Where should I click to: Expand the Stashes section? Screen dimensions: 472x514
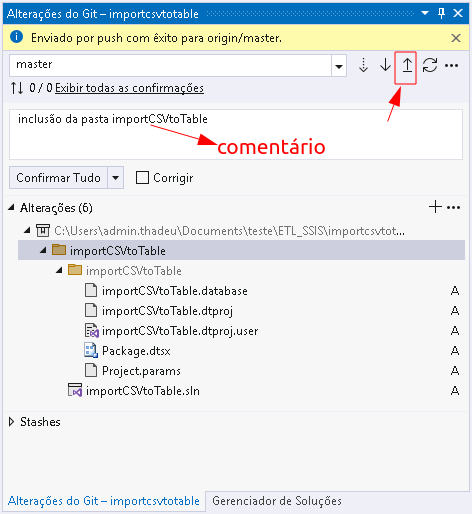click(11, 422)
